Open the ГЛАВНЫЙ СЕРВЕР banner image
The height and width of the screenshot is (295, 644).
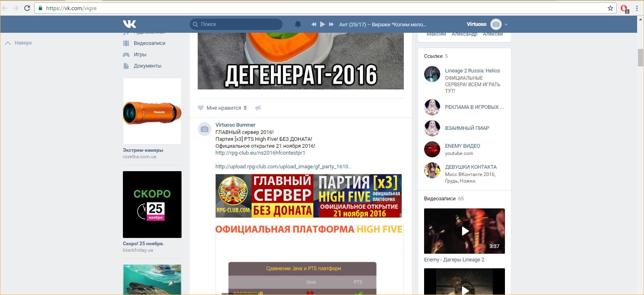pyautogui.click(x=308, y=196)
